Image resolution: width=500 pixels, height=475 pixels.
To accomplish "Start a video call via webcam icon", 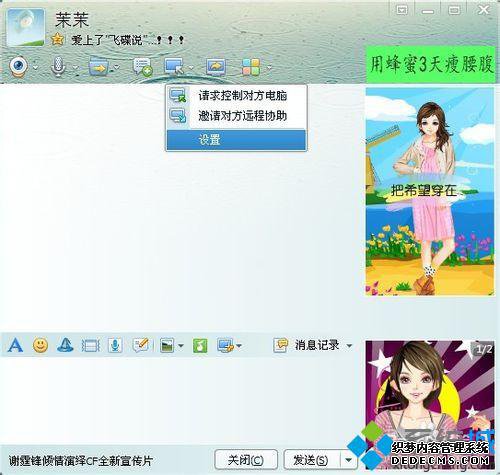I will [19, 67].
